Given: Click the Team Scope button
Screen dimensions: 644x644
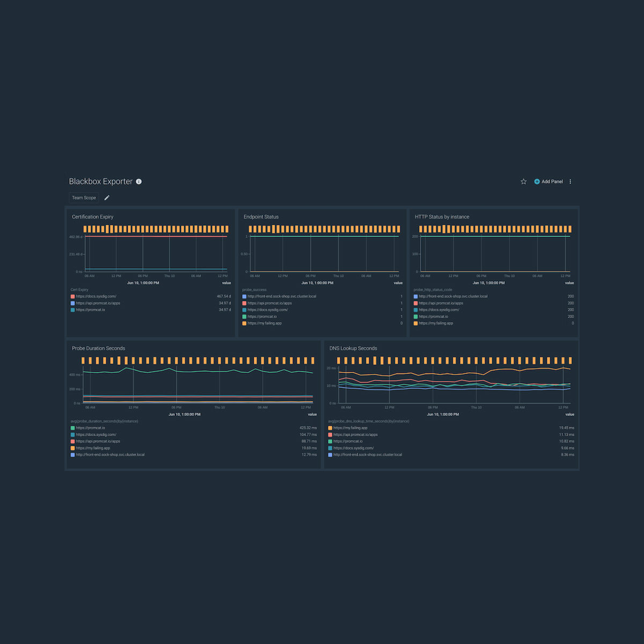Looking at the screenshot, I should click(x=84, y=197).
